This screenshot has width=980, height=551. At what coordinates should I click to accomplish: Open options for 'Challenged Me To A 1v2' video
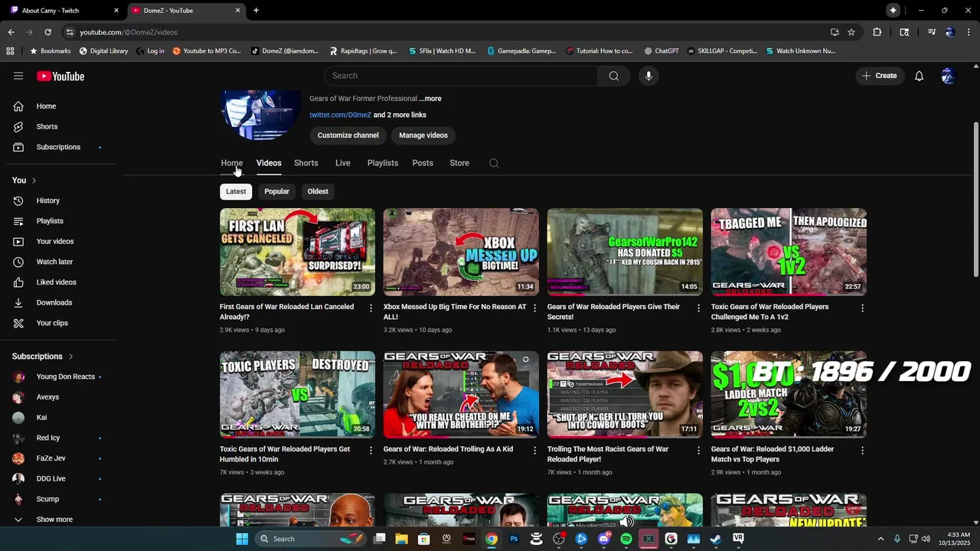coord(862,308)
